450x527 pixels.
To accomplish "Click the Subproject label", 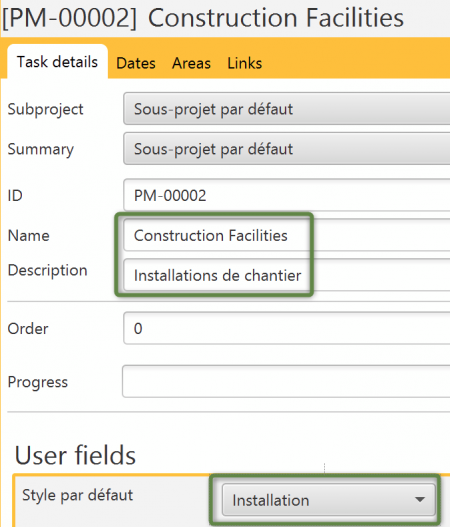I will 45,110.
